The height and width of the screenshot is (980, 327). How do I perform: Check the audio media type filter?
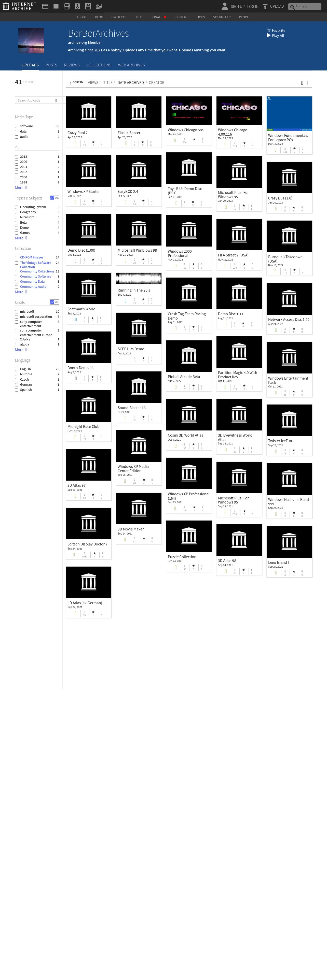(x=17, y=137)
